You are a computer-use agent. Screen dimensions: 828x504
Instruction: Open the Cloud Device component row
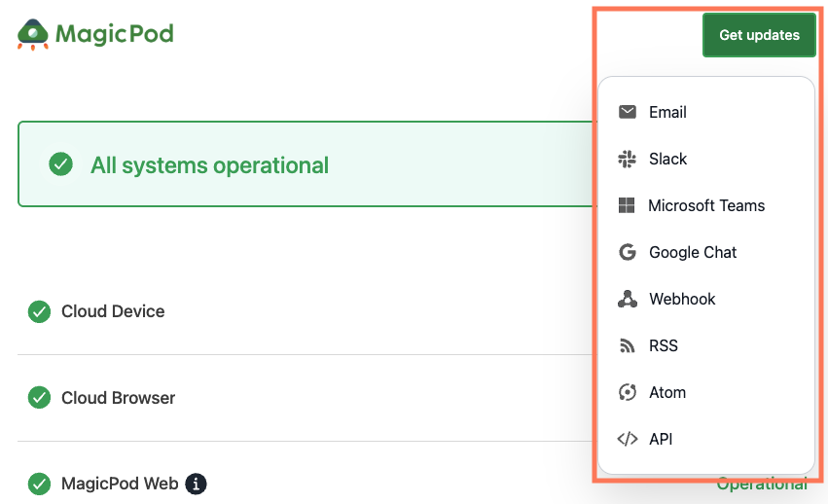click(306, 311)
